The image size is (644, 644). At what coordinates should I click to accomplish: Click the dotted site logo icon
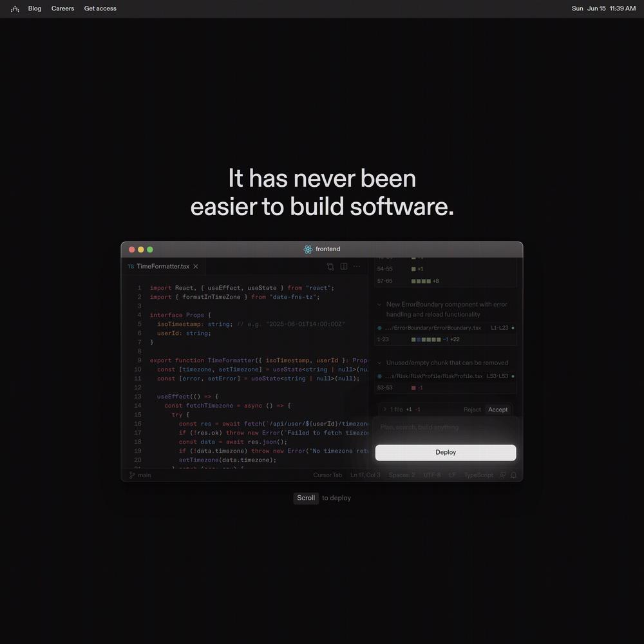[15, 8]
